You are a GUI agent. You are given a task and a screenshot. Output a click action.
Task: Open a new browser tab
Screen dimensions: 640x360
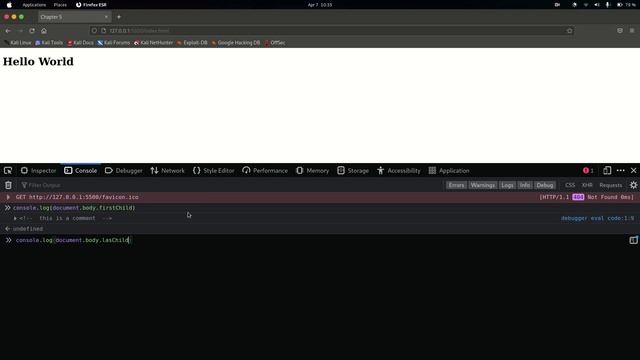point(119,17)
